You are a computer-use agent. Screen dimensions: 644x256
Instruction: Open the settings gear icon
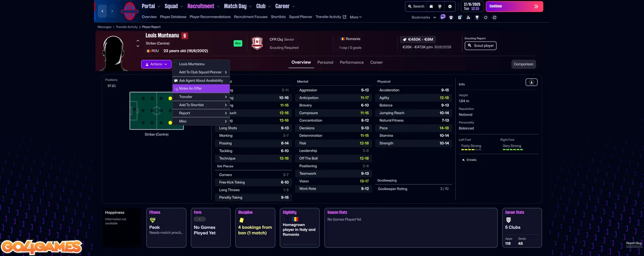coord(450,6)
